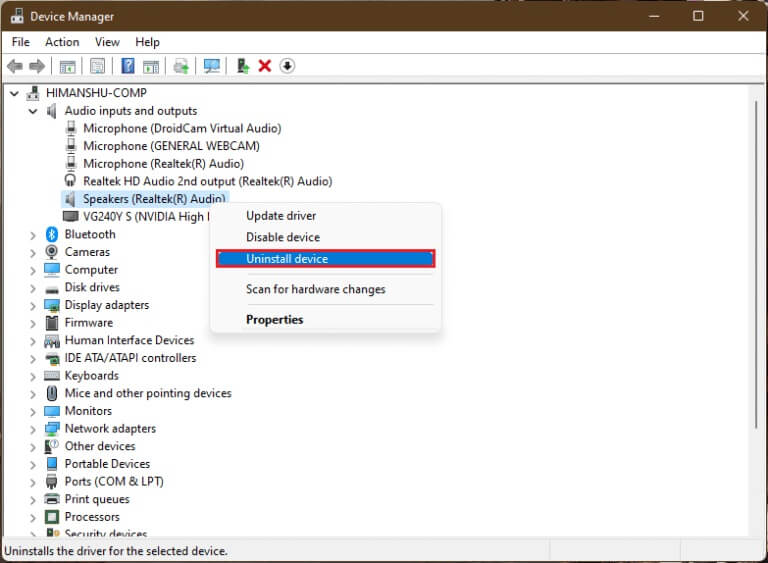Click the Human Interface Devices icon
Image resolution: width=768 pixels, height=563 pixels.
[52, 341]
